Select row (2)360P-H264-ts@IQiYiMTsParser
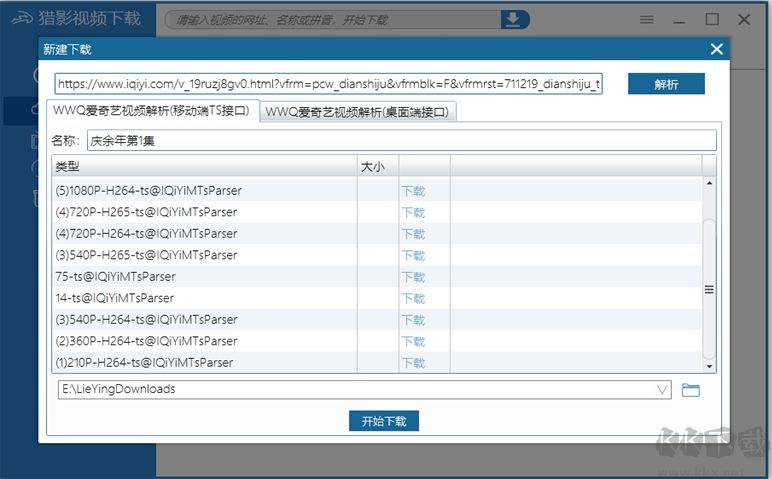 (377, 341)
